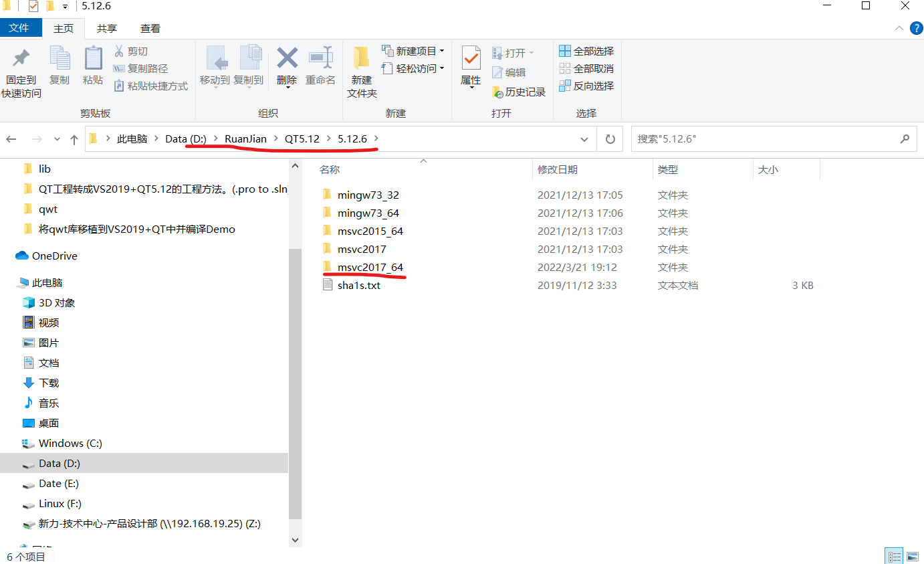Switch to details view in the status bar
Viewport: 924px width, 564px height.
(x=894, y=555)
